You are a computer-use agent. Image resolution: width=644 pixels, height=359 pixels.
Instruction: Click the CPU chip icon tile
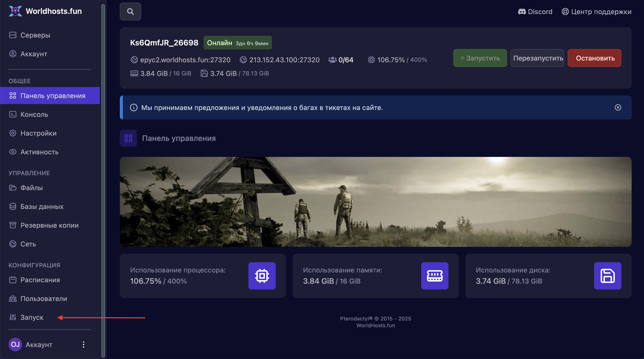(x=262, y=276)
